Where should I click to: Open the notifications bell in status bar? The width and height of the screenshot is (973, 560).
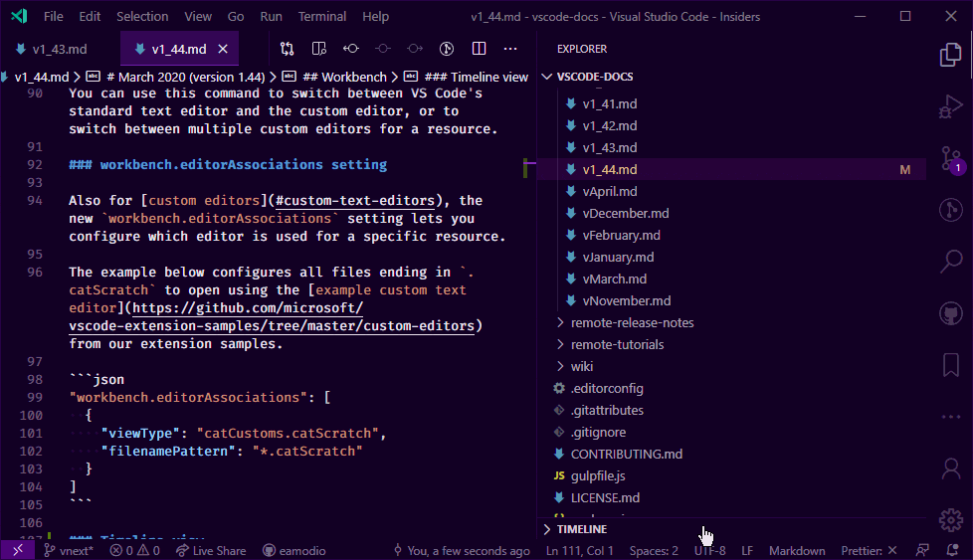[x=952, y=550]
